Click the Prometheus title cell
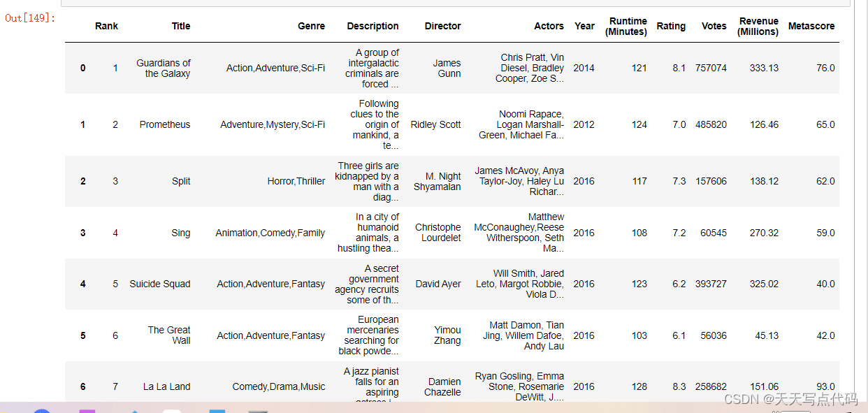The image size is (868, 413). (x=165, y=125)
